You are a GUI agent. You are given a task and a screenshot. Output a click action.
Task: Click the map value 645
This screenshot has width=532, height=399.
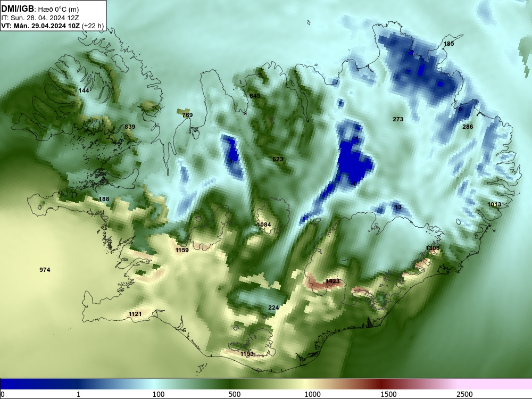[x=255, y=96]
